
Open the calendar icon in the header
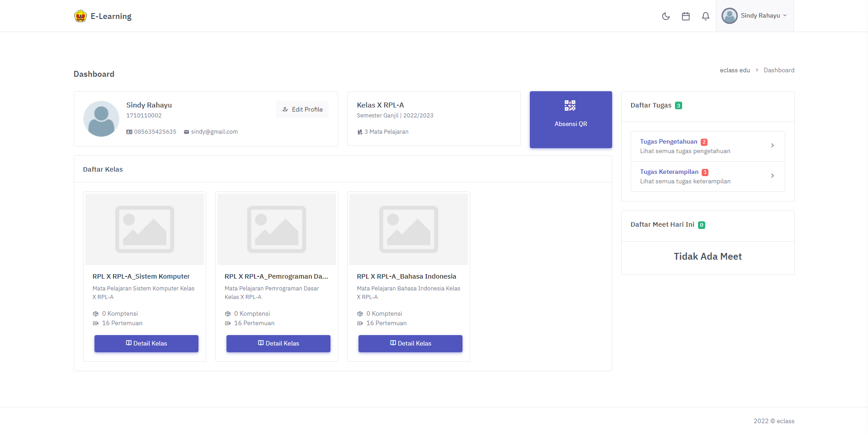tap(685, 16)
